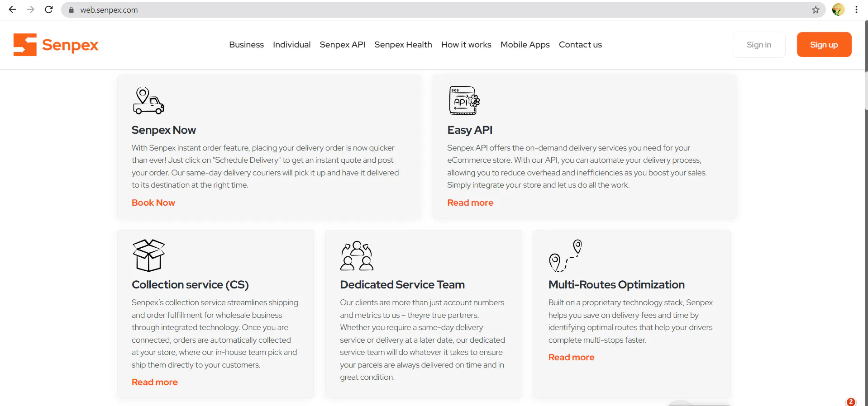Click the orange Sign up button
The height and width of the screenshot is (406, 868).
coord(824,45)
